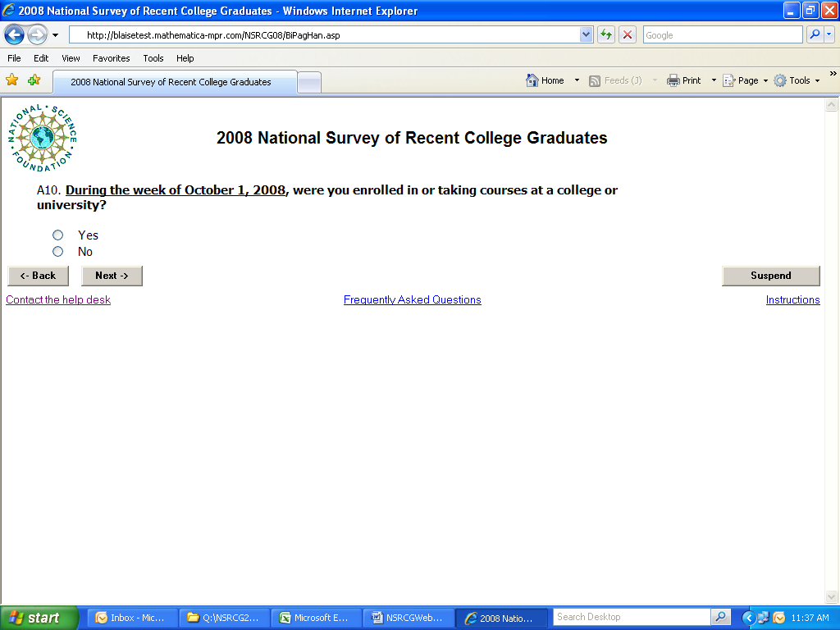Viewport: 840px width, 630px height.
Task: Open the View menu
Action: (x=71, y=58)
